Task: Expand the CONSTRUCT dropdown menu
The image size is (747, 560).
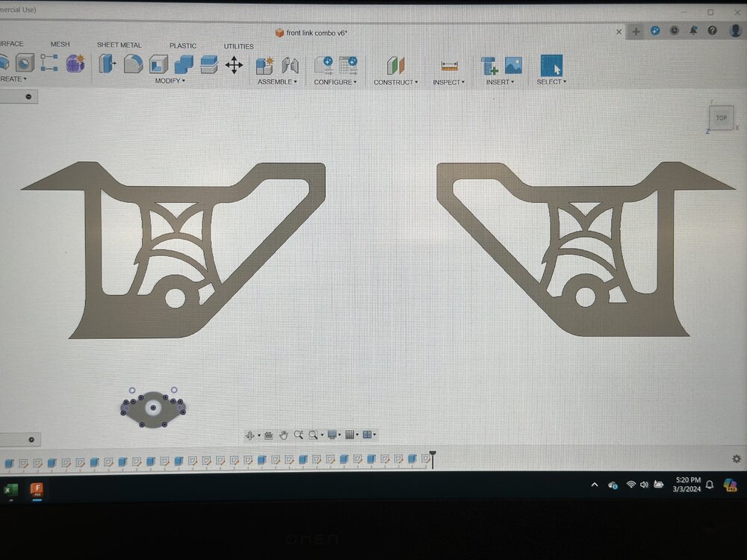Action: click(395, 82)
